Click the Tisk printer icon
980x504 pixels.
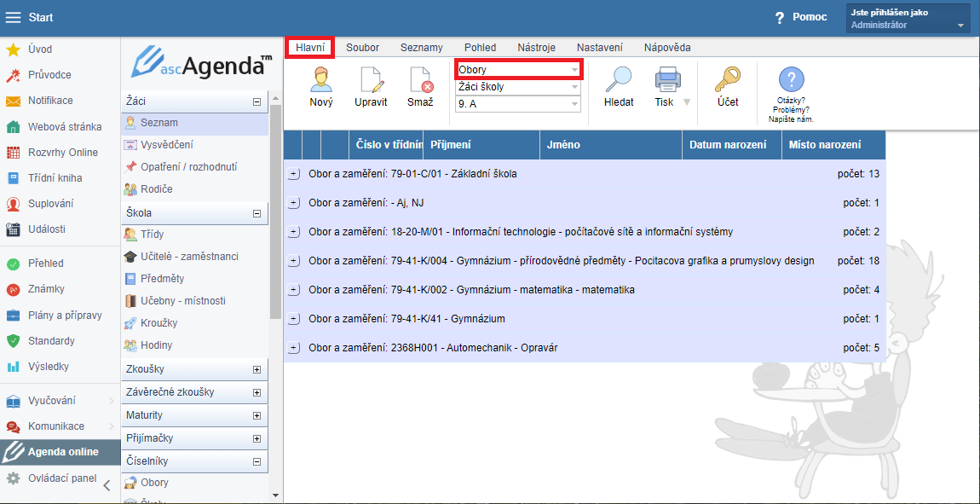666,79
